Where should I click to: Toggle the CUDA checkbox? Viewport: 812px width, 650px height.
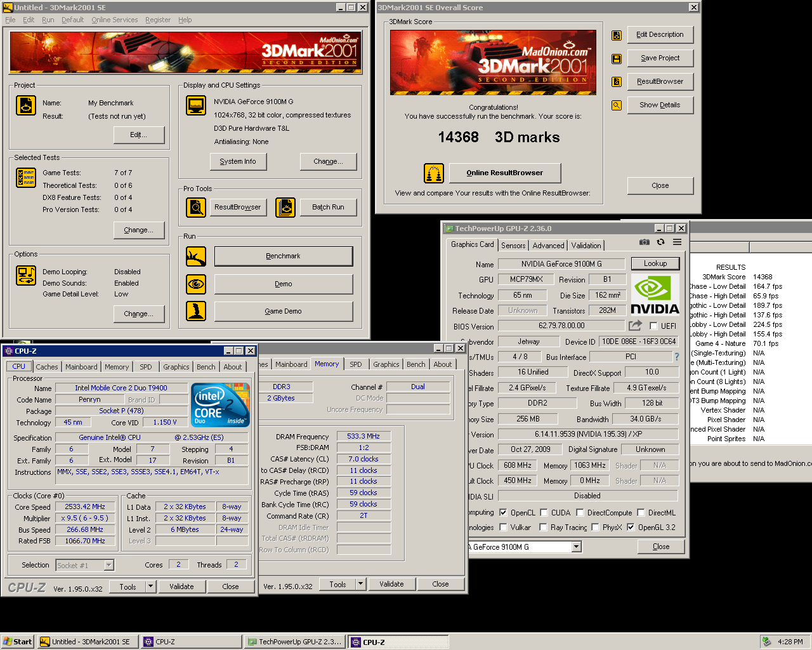click(544, 513)
